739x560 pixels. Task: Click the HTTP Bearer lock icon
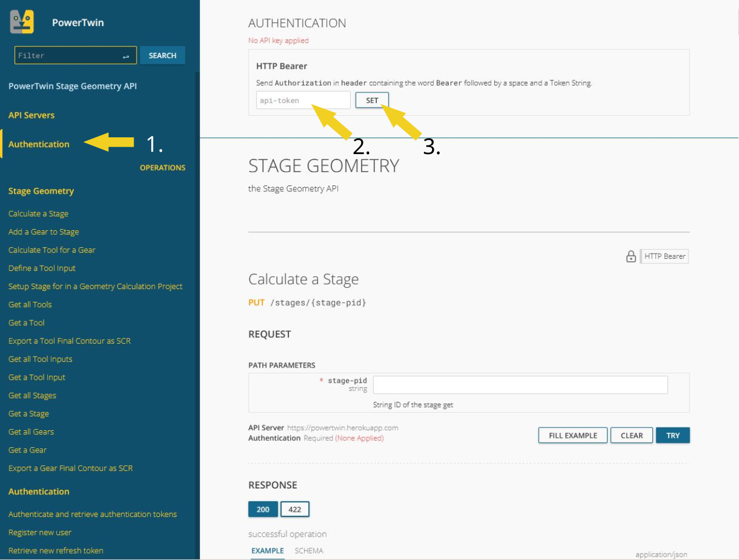pos(631,256)
